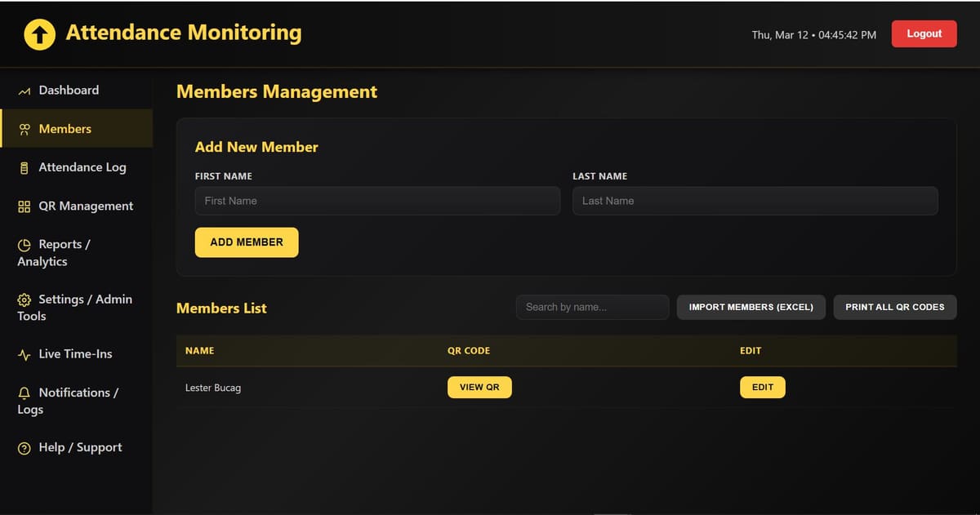Screen dimensions: 980x515
Task: Open Attendance Log via its icon
Action: [x=23, y=166]
